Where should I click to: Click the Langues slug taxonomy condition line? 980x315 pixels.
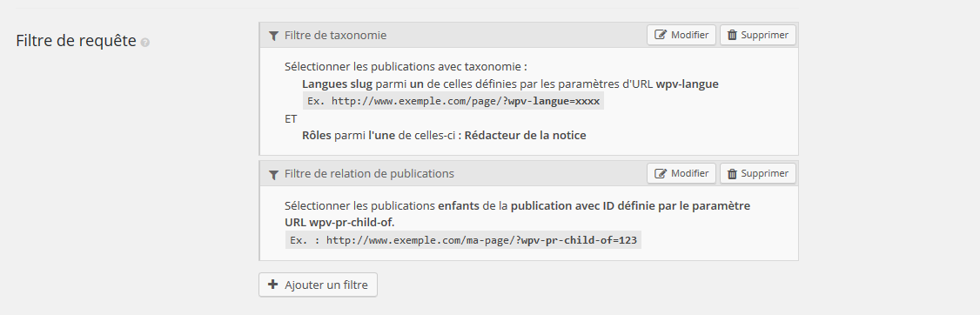point(510,84)
